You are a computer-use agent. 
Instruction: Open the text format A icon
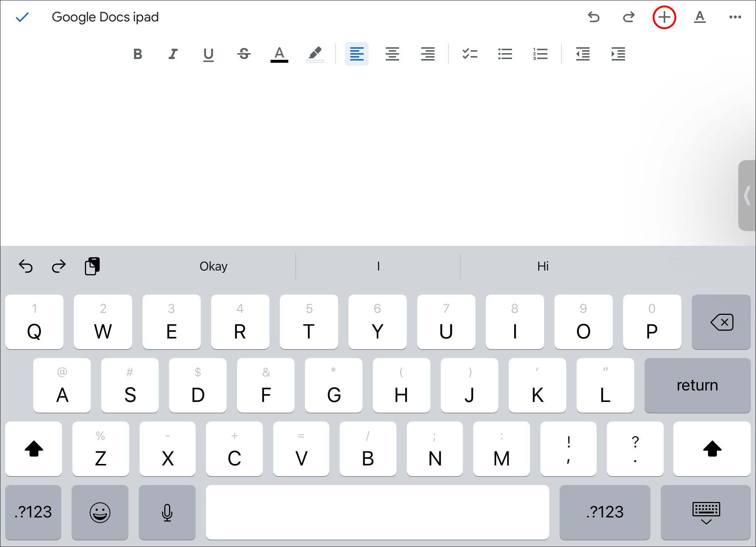click(x=700, y=17)
